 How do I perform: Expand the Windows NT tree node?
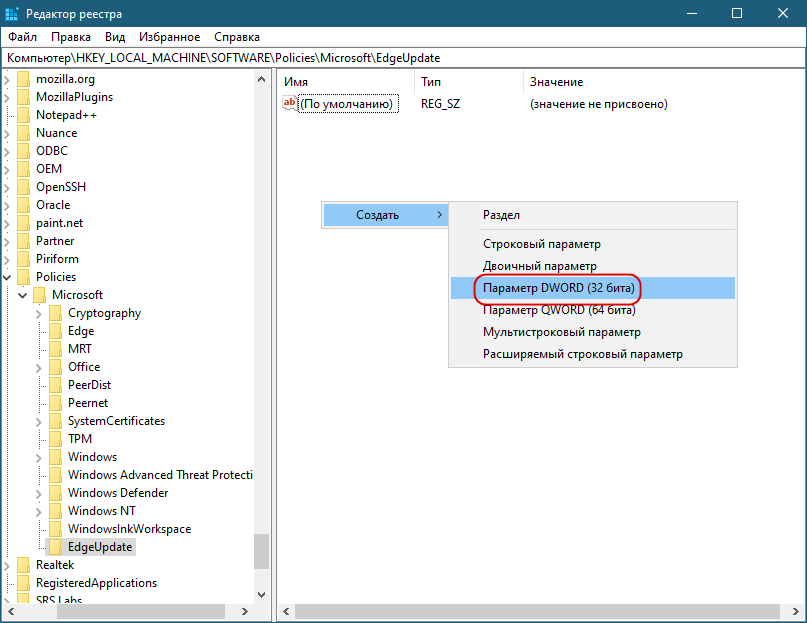pyautogui.click(x=39, y=512)
